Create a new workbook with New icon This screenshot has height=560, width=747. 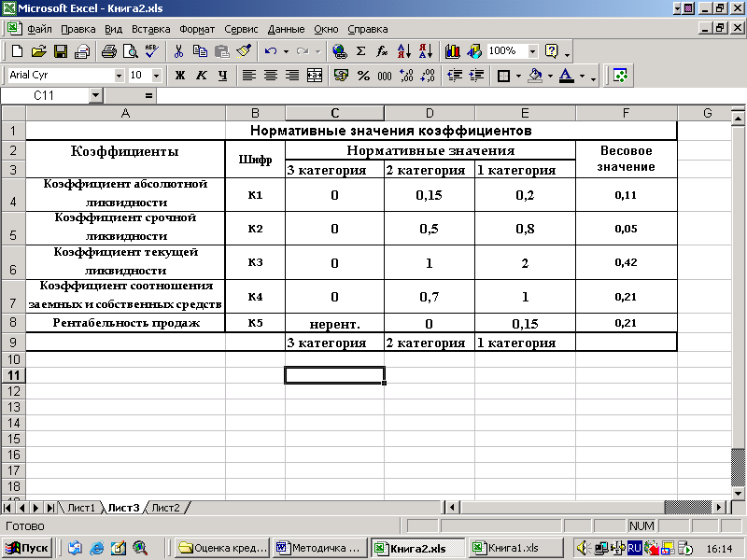click(x=17, y=51)
